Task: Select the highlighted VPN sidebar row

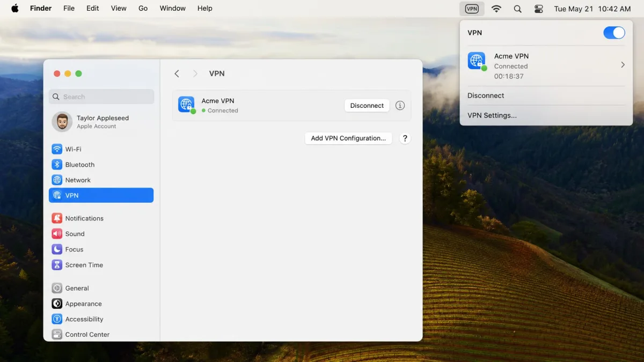Action: coord(101,195)
